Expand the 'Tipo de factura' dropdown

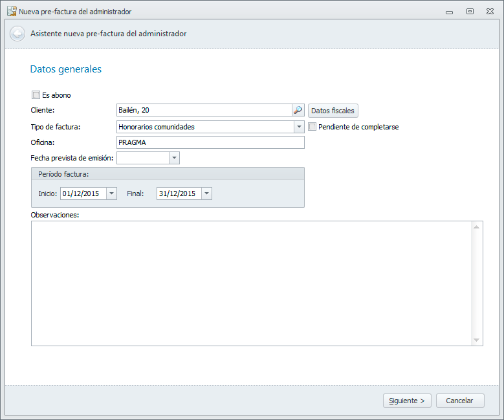(299, 127)
